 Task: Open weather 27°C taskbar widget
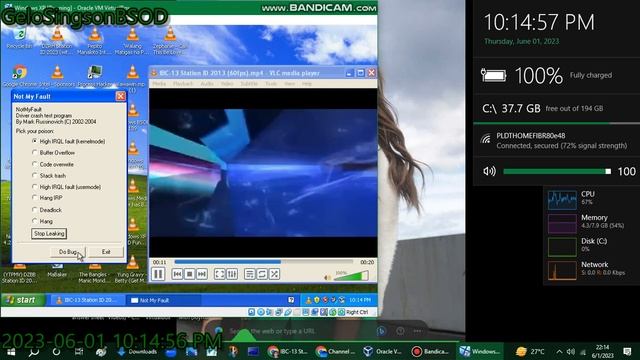click(530, 351)
